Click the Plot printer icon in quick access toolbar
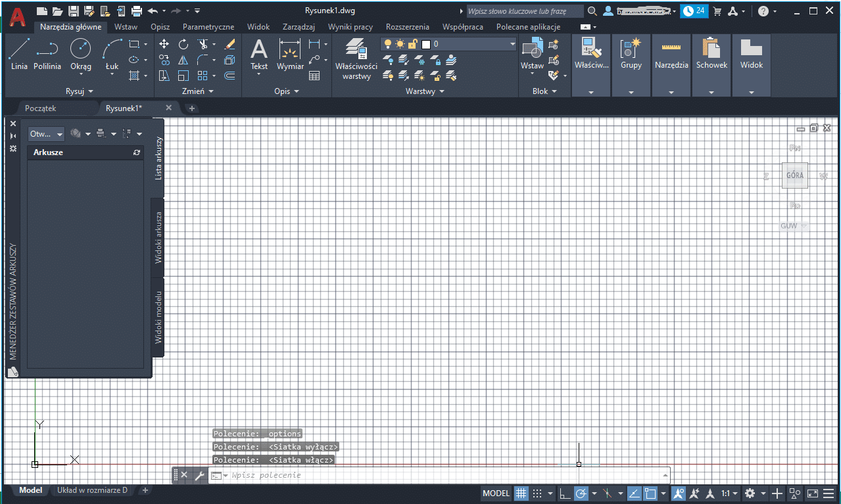Screen dimensions: 841x504 point(136,11)
